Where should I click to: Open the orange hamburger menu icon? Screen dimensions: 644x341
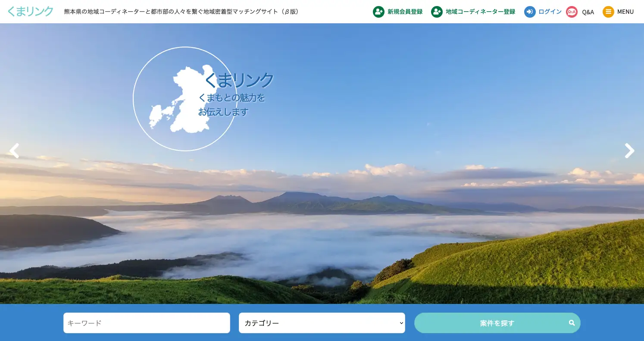tap(608, 12)
